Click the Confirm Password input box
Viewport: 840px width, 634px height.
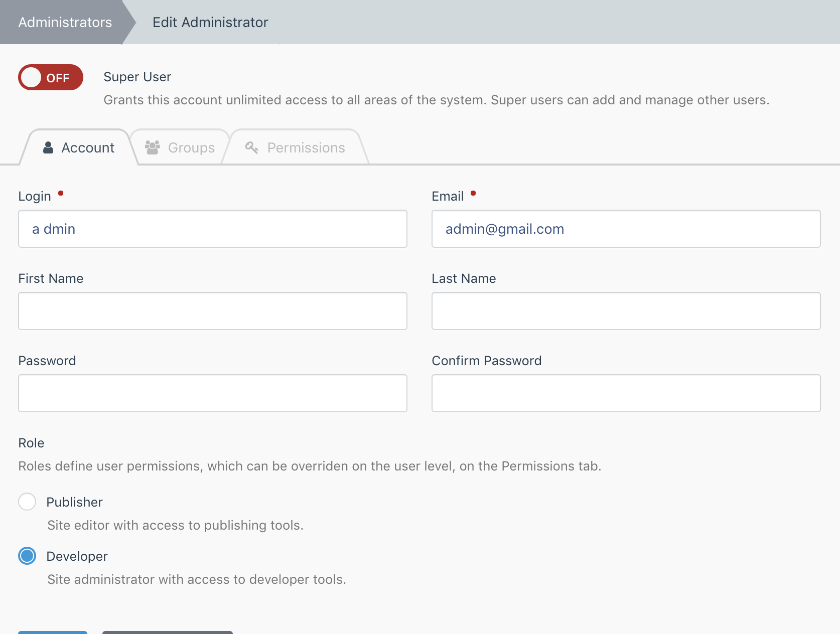[626, 393]
